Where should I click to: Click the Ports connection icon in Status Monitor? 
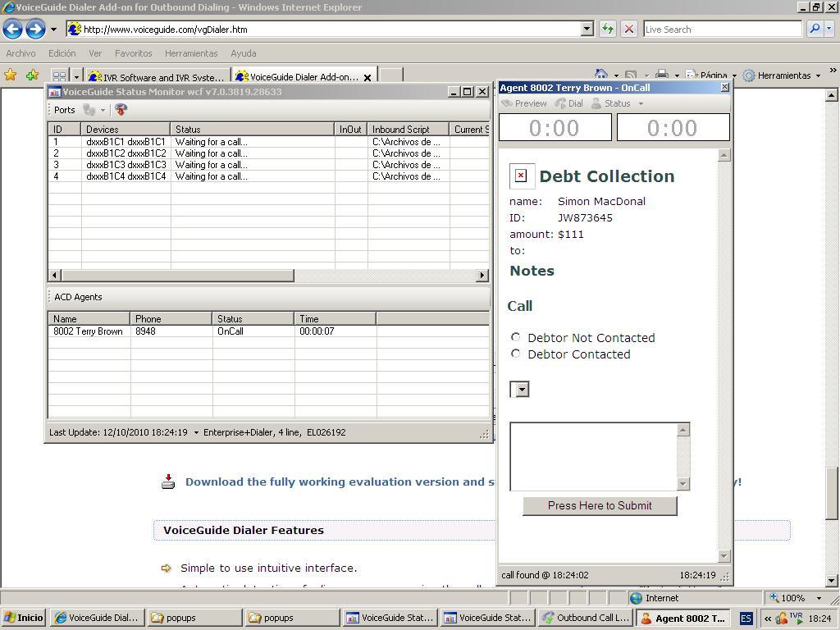(x=89, y=110)
